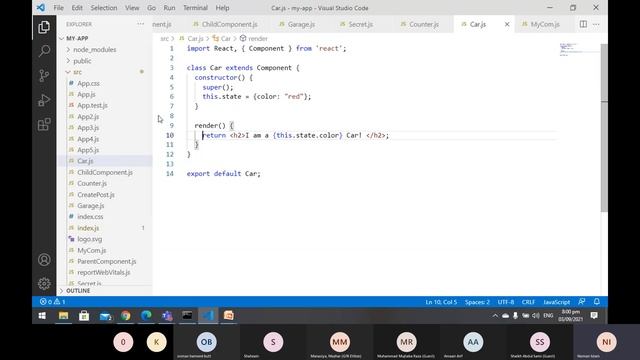Viewport: 640px width, 360px height.
Task: Open Microsoft Teams from the taskbar
Action: pyautogui.click(x=167, y=316)
